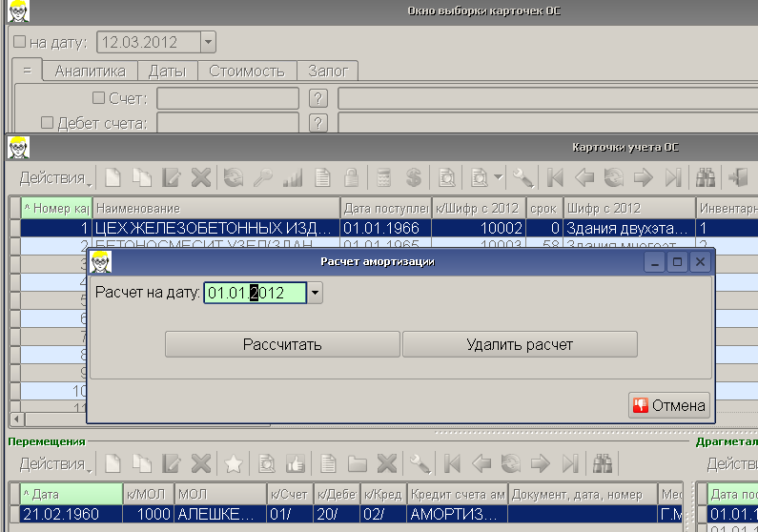Viewport: 758px width, 532px height.
Task: Toggle the 'Счет' checkbox
Action: tap(98, 97)
